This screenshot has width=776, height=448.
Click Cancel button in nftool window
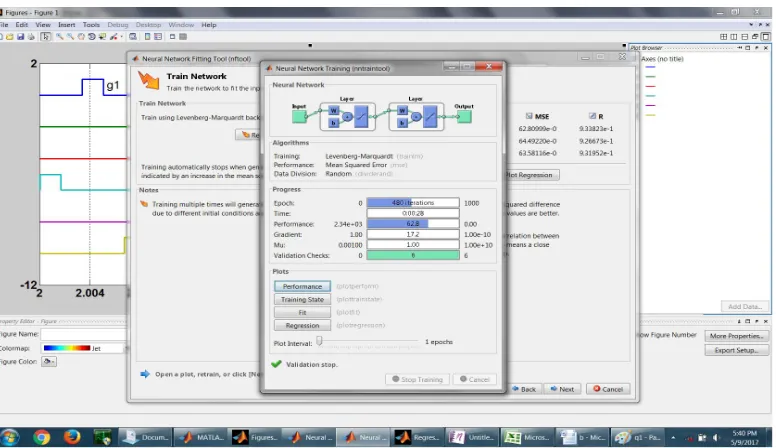tap(608, 389)
